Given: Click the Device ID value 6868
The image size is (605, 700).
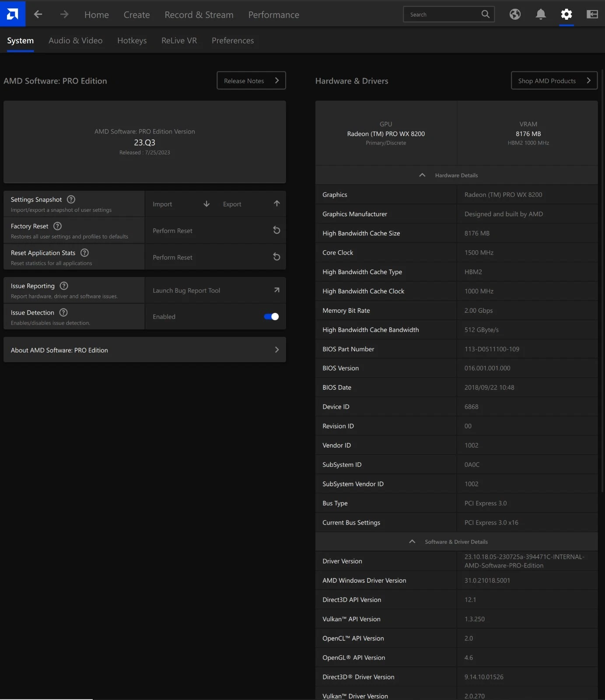Looking at the screenshot, I should click(x=472, y=406).
